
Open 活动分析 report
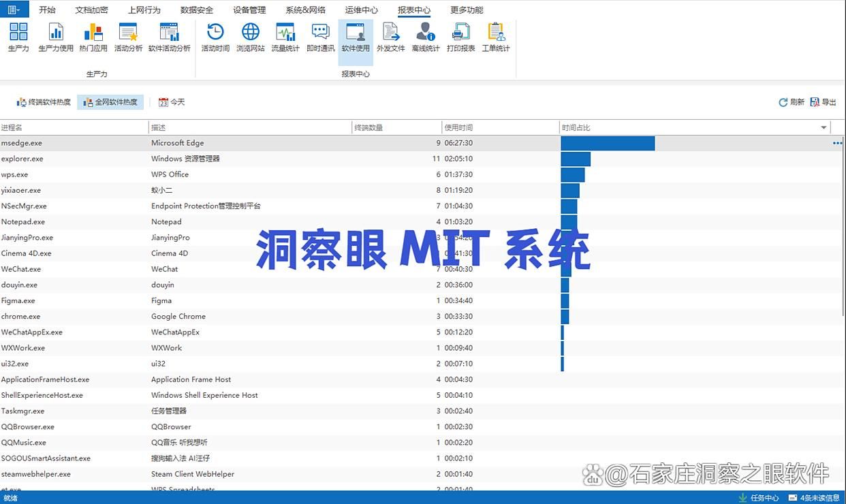click(x=129, y=37)
